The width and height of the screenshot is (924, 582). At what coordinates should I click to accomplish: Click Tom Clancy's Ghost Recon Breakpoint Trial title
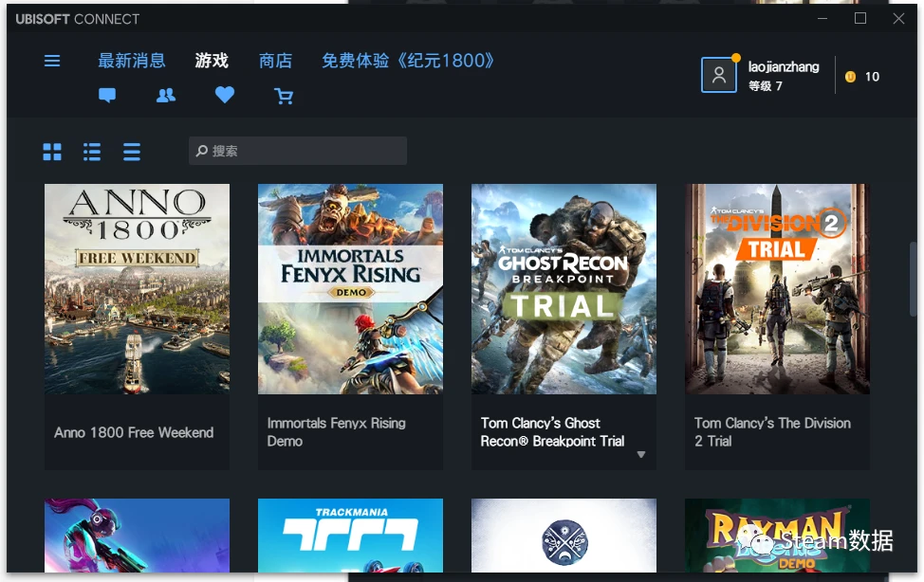pyautogui.click(x=552, y=432)
